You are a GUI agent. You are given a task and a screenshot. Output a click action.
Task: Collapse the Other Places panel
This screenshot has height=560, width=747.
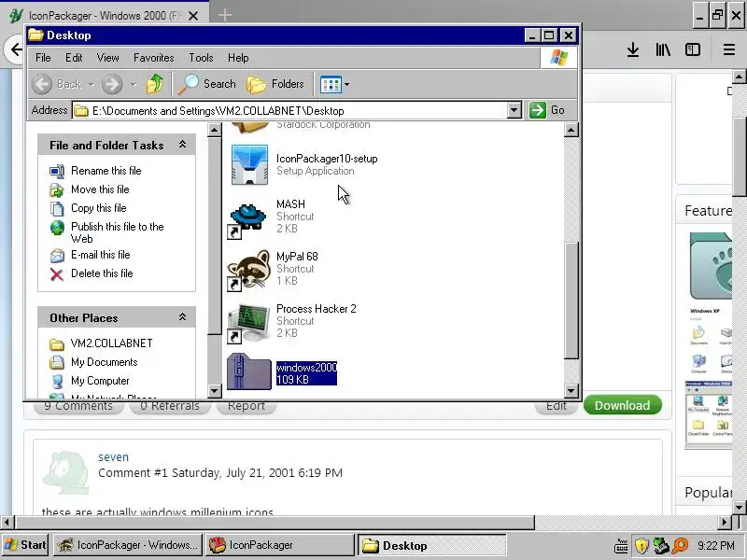[182, 317]
